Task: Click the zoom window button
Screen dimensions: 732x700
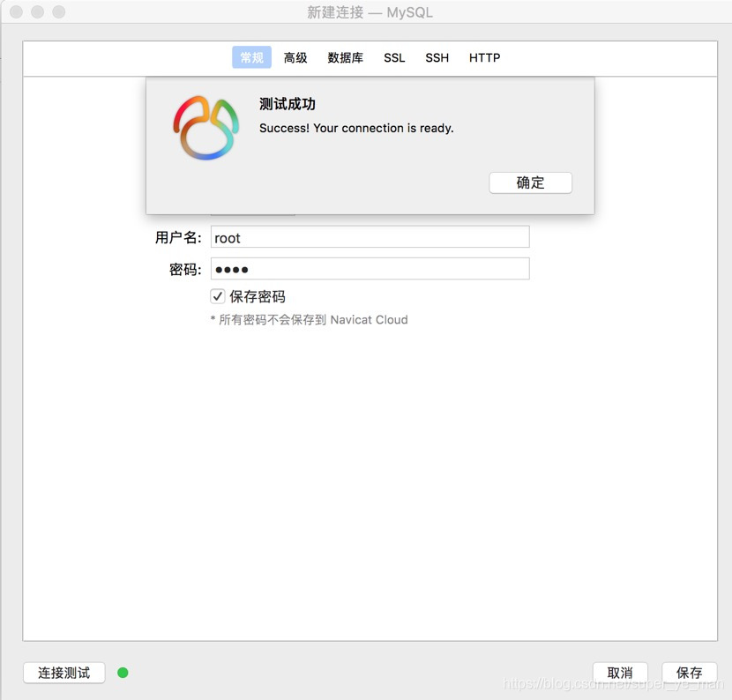Action: click(59, 11)
